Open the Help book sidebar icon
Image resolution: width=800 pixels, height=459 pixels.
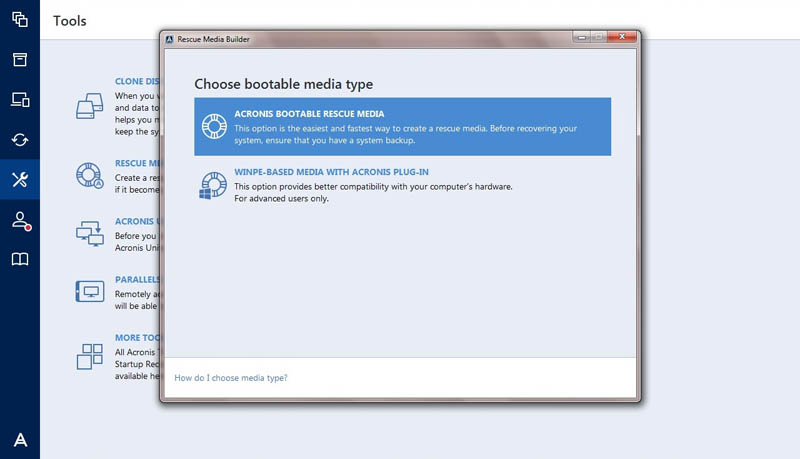20,259
